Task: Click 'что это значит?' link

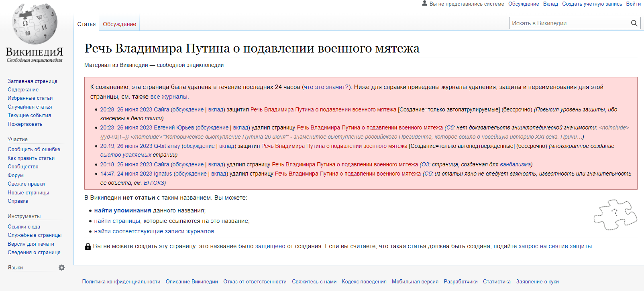Action: pos(326,87)
